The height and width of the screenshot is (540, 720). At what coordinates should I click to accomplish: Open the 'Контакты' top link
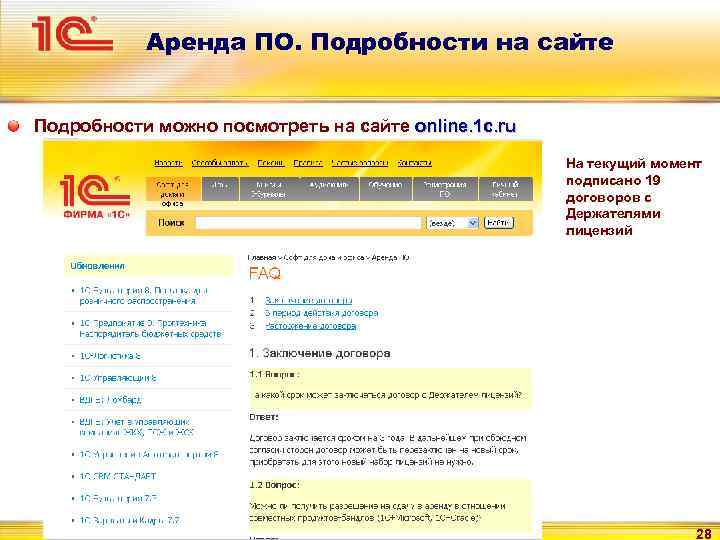tap(415, 163)
